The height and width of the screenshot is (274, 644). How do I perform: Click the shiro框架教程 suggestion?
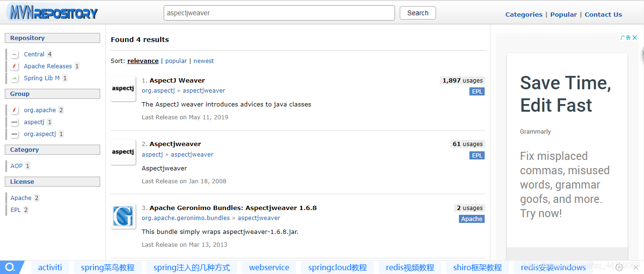478,267
